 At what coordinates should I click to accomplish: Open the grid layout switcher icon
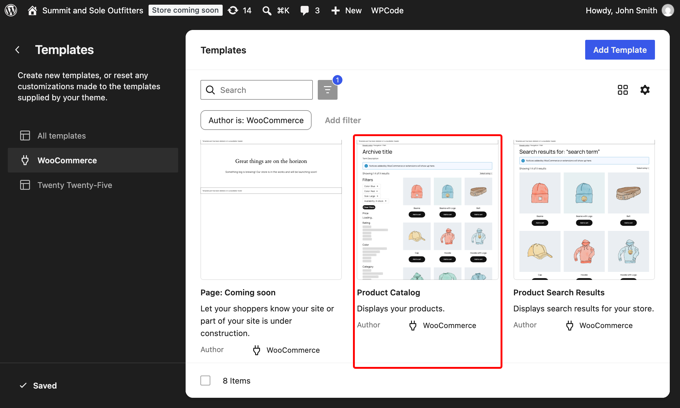click(x=623, y=90)
